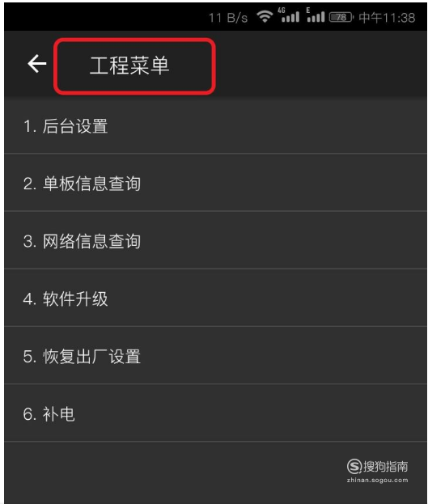Open 1. 后台设置
428x504 pixels.
coord(215,126)
